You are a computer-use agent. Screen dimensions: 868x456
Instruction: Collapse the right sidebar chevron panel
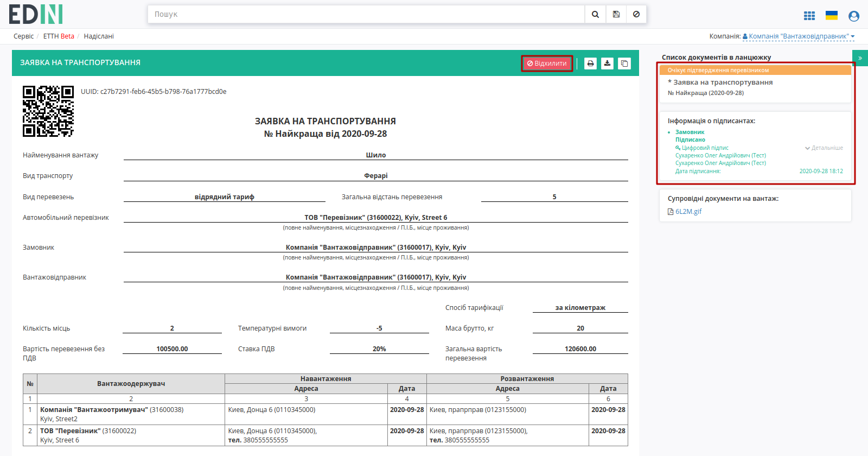860,58
